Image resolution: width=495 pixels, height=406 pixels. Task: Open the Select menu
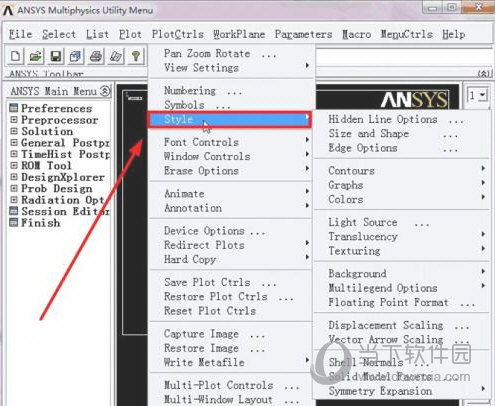[59, 34]
